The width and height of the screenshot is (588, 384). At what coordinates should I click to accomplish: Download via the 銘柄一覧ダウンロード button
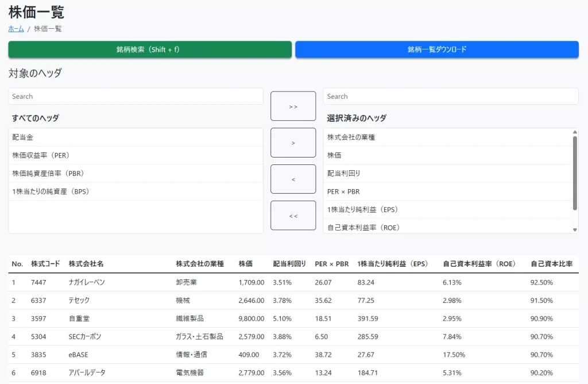click(436, 50)
